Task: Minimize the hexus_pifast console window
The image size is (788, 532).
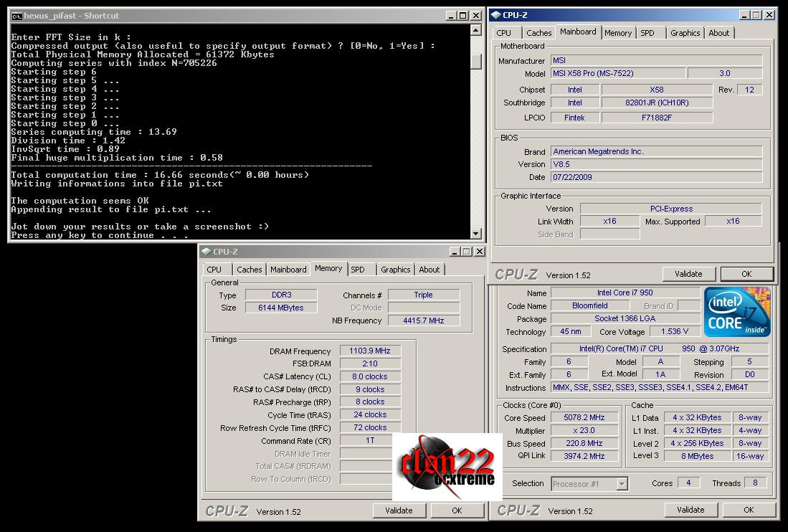Action: point(451,16)
